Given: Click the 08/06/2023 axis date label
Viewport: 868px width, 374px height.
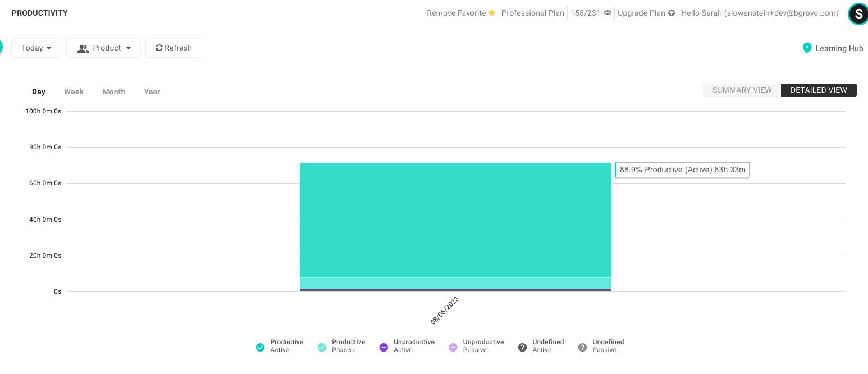Looking at the screenshot, I should click(445, 311).
